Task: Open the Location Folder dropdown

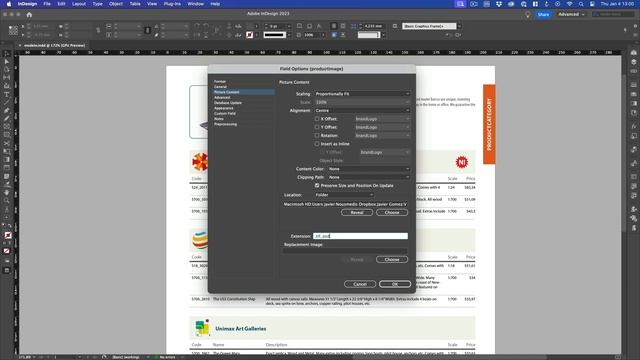Action: [344, 195]
